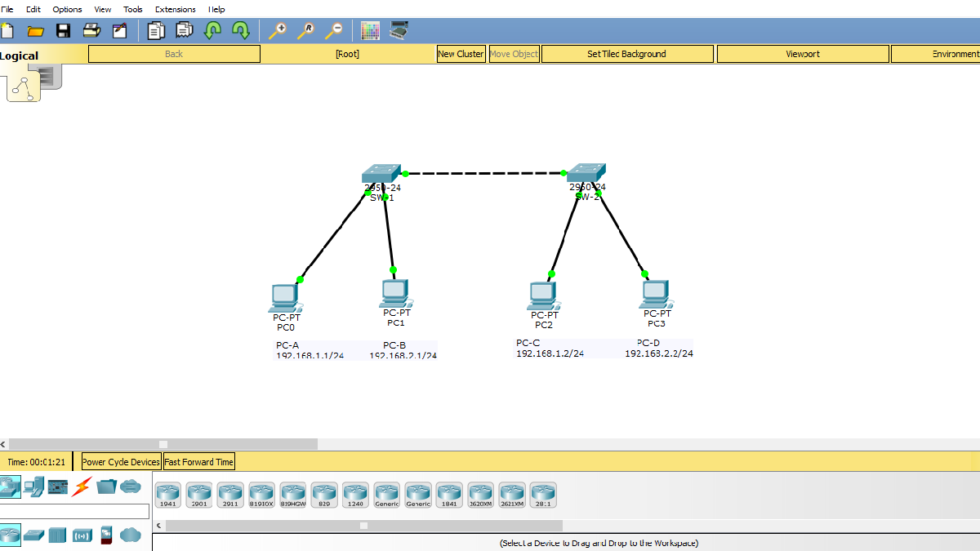Pick the 1941 router from the device list
The height and width of the screenshot is (551, 980).
coord(168,495)
